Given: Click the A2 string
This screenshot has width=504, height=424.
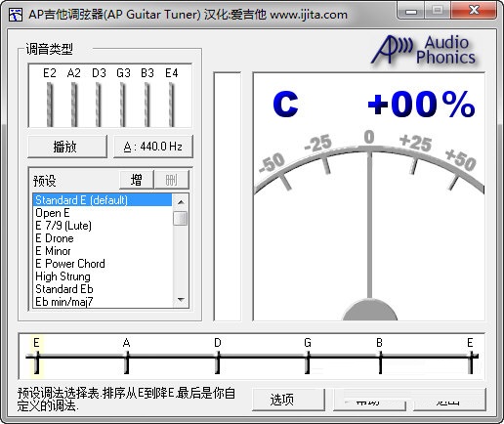Looking at the screenshot, I should click(x=74, y=105).
